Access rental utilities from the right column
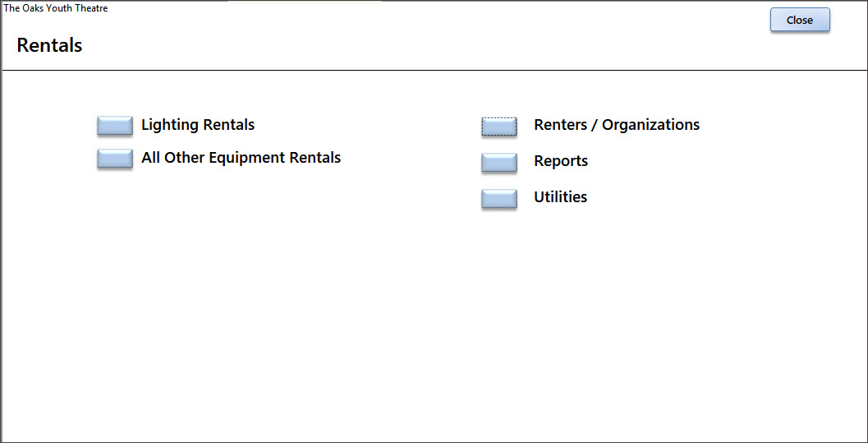Viewport: 868px width, 443px height. click(x=499, y=199)
